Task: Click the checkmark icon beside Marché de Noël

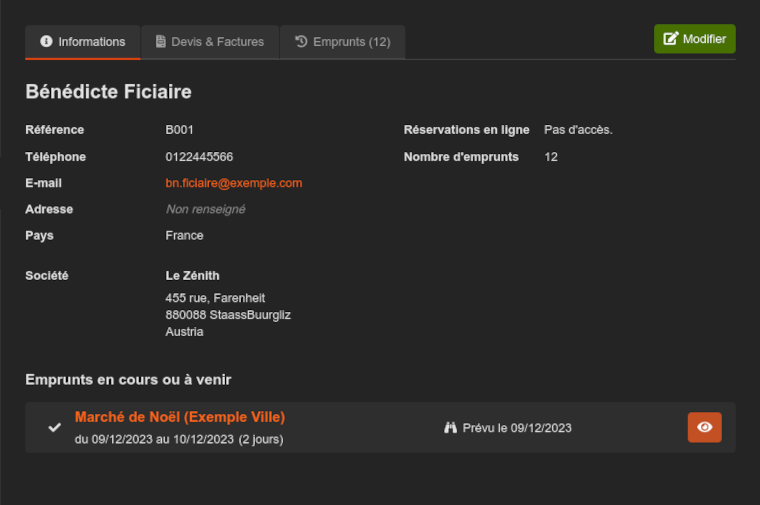Action: point(55,428)
